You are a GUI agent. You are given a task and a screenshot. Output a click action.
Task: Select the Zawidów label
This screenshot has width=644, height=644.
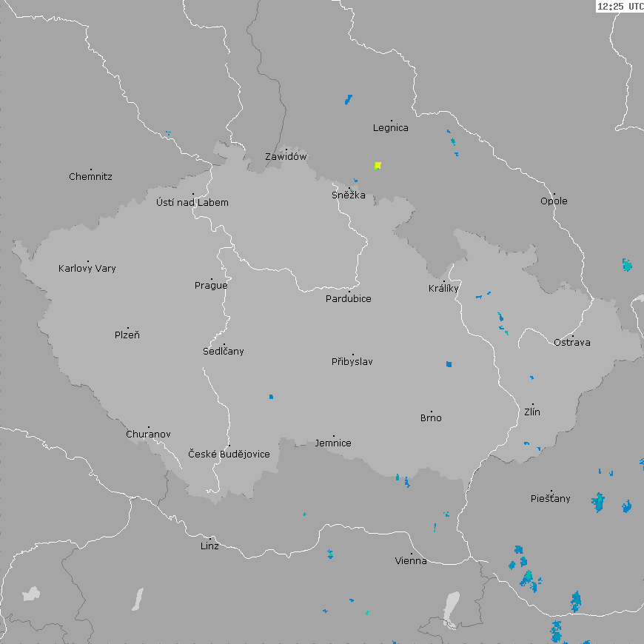click(286, 156)
